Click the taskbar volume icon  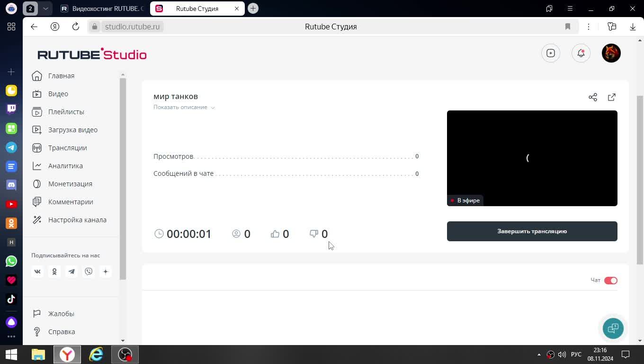(562, 355)
